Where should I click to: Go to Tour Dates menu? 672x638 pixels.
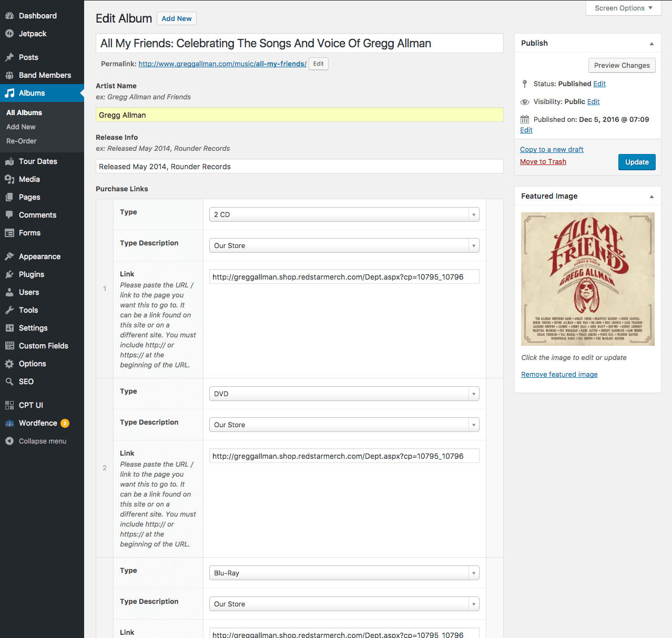click(42, 161)
